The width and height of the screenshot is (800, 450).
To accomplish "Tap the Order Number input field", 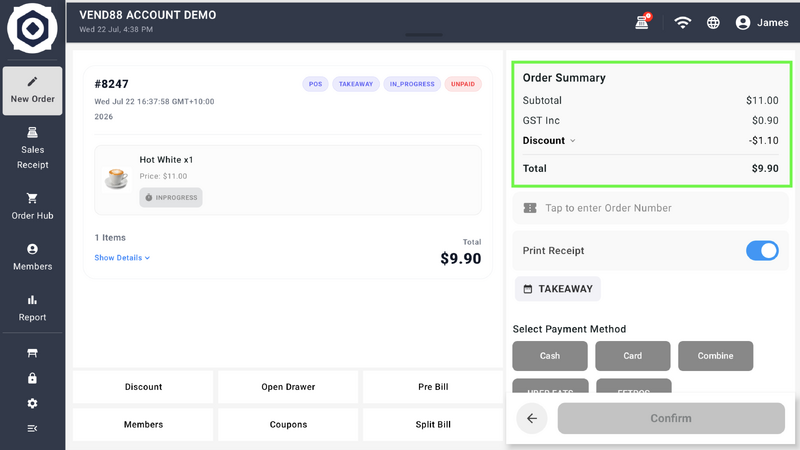I will [x=651, y=208].
